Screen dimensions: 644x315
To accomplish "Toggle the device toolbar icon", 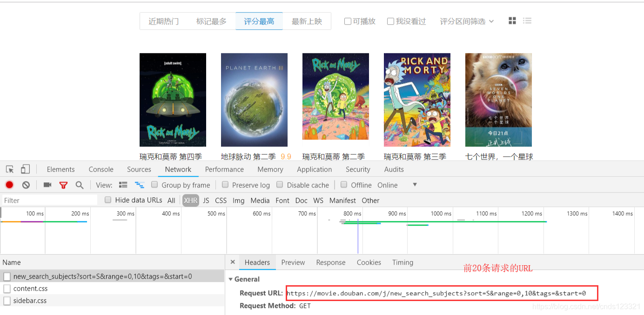I will pyautogui.click(x=25, y=169).
